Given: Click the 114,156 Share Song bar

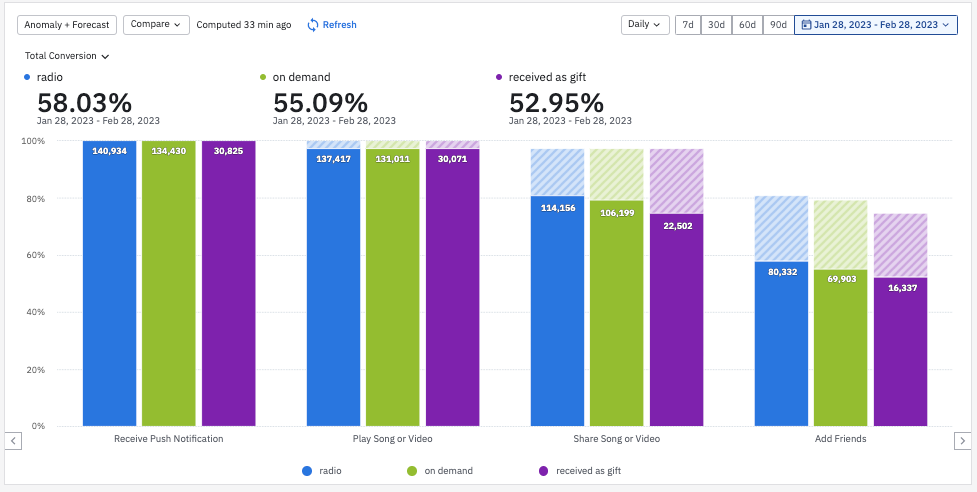Looking at the screenshot, I should click(x=558, y=311).
